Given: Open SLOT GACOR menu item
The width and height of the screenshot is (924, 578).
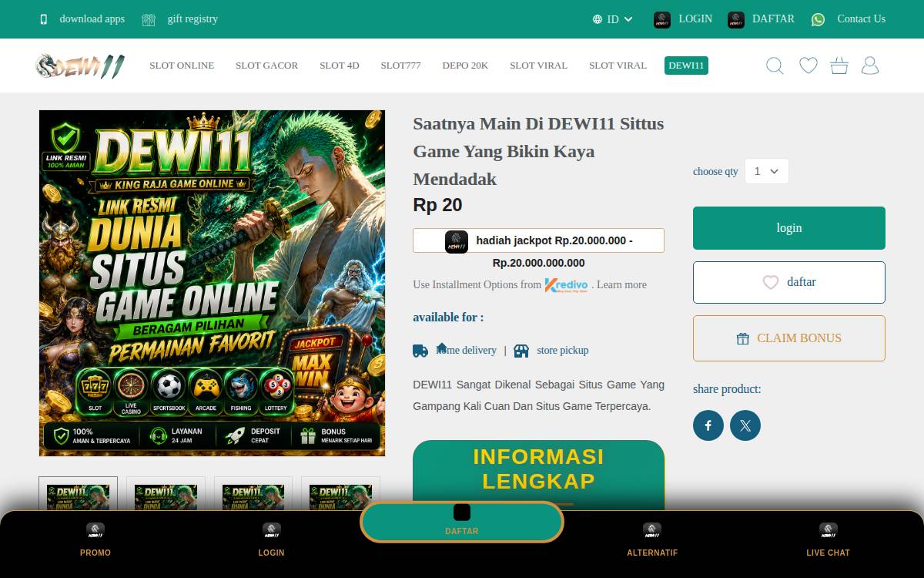Looking at the screenshot, I should [266, 66].
